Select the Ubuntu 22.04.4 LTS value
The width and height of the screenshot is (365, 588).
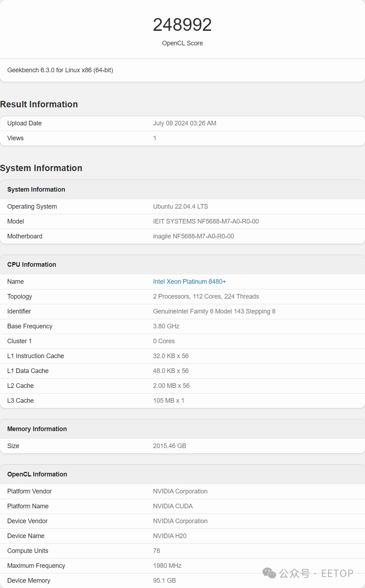[x=180, y=207]
